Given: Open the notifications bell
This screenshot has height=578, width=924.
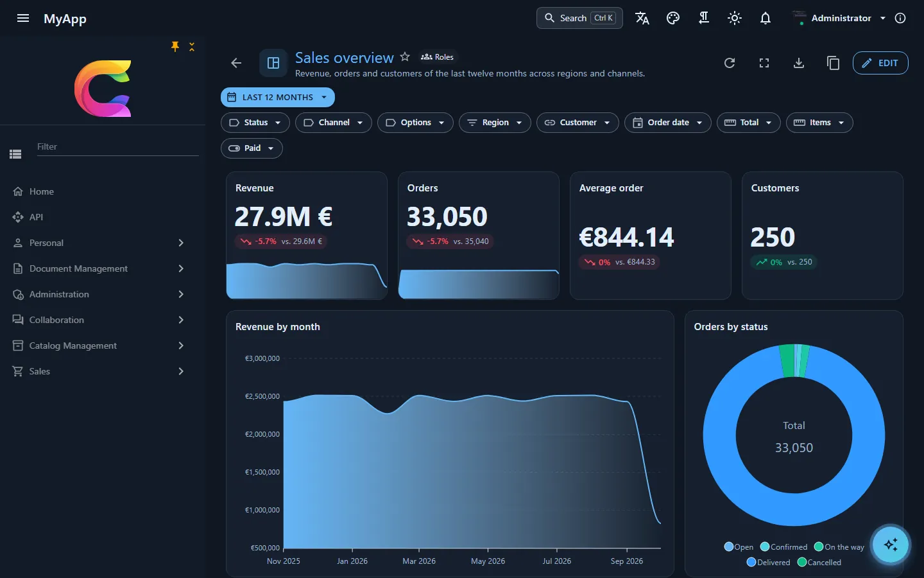Looking at the screenshot, I should [766, 18].
